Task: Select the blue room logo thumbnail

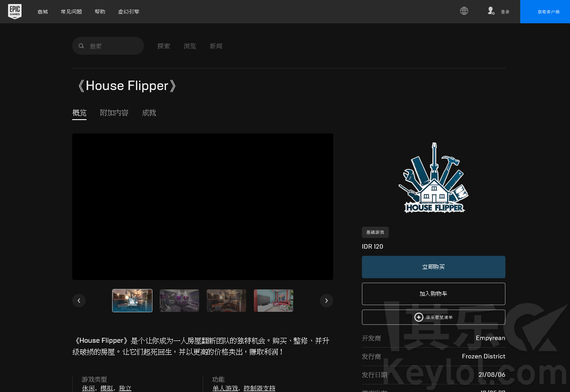Action: click(132, 301)
